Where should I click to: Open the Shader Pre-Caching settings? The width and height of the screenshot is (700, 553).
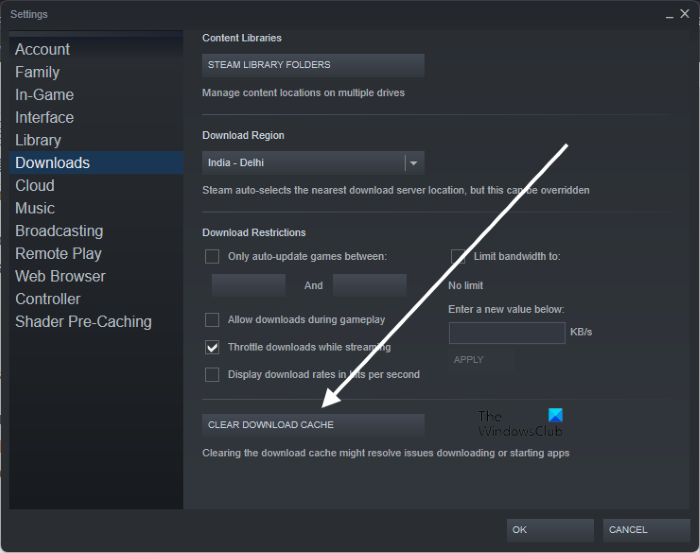(83, 322)
